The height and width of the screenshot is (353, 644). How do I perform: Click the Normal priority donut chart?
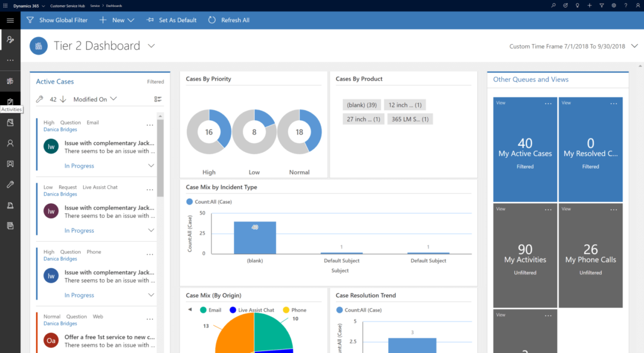click(x=299, y=132)
